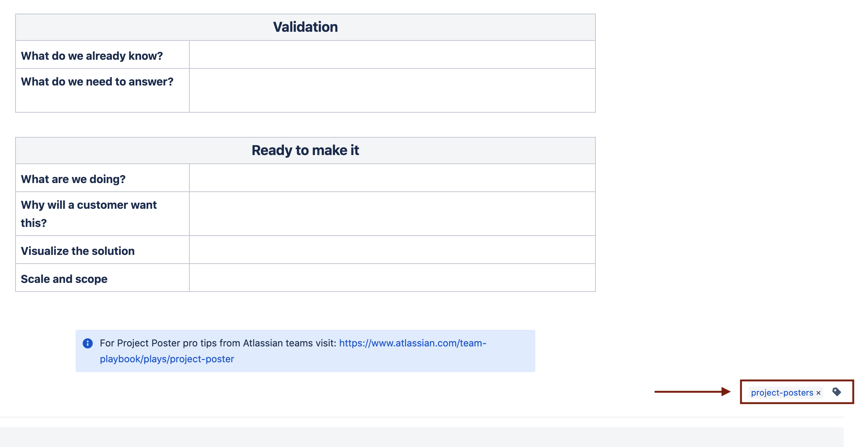Screen dimensions: 868x447
Task: Click the blue info icon in the tip panel
Action: pyautogui.click(x=88, y=343)
